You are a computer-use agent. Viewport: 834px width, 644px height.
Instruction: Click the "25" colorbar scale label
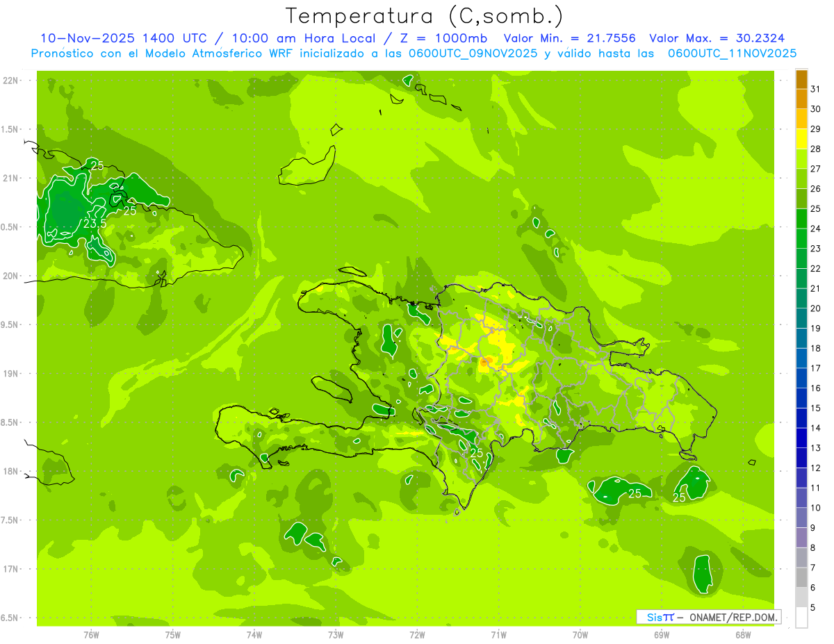click(816, 208)
